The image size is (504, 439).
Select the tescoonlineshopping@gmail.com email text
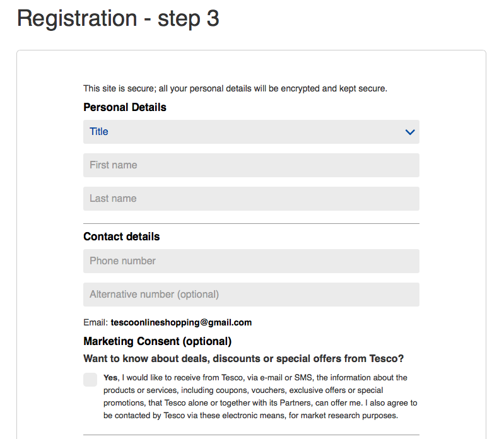[181, 322]
